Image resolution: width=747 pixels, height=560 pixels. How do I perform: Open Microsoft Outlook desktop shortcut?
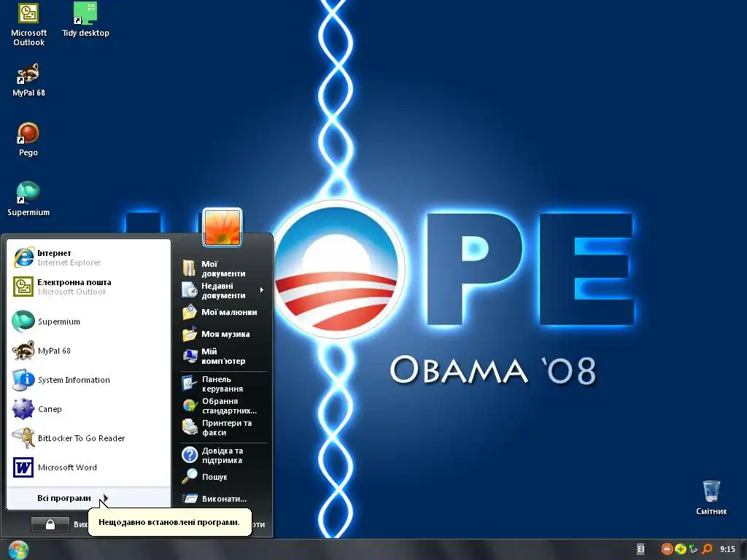point(28,24)
